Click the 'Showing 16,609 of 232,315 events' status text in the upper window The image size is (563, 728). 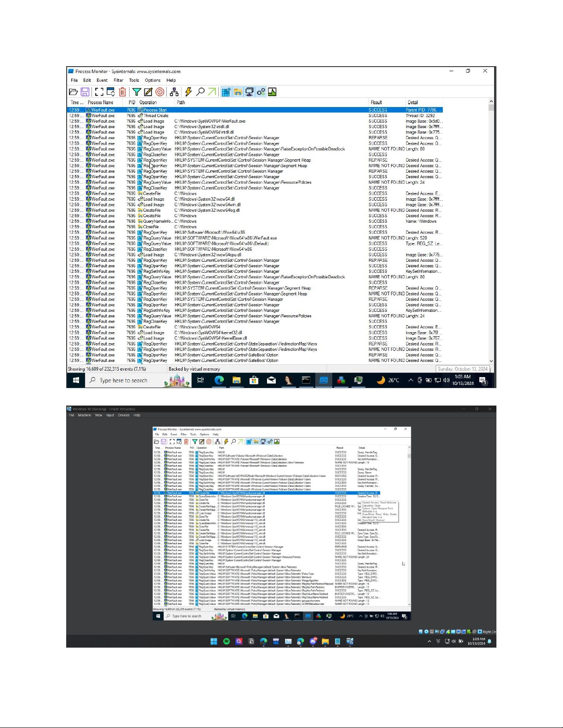107,369
